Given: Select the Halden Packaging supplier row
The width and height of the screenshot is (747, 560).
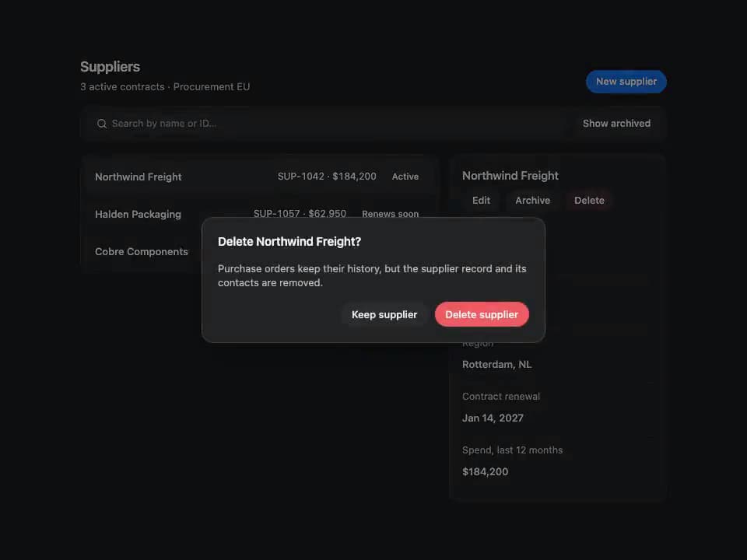Looking at the screenshot, I should 259,215.
